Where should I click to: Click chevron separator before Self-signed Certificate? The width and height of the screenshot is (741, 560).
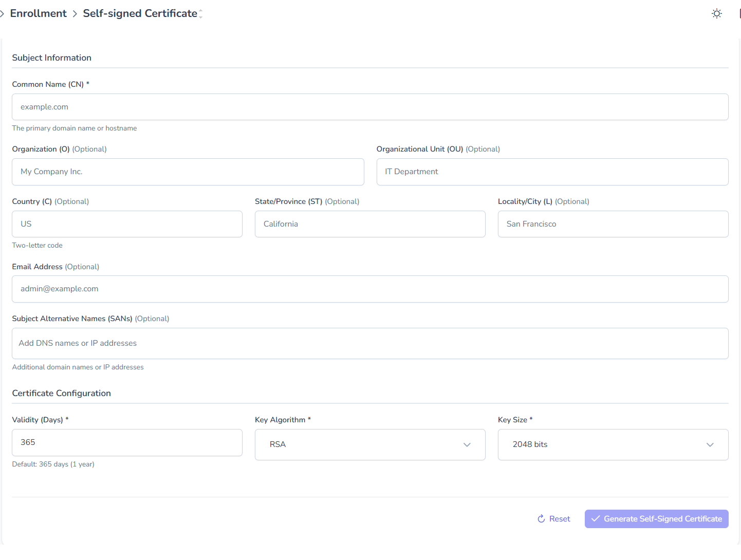tap(75, 14)
